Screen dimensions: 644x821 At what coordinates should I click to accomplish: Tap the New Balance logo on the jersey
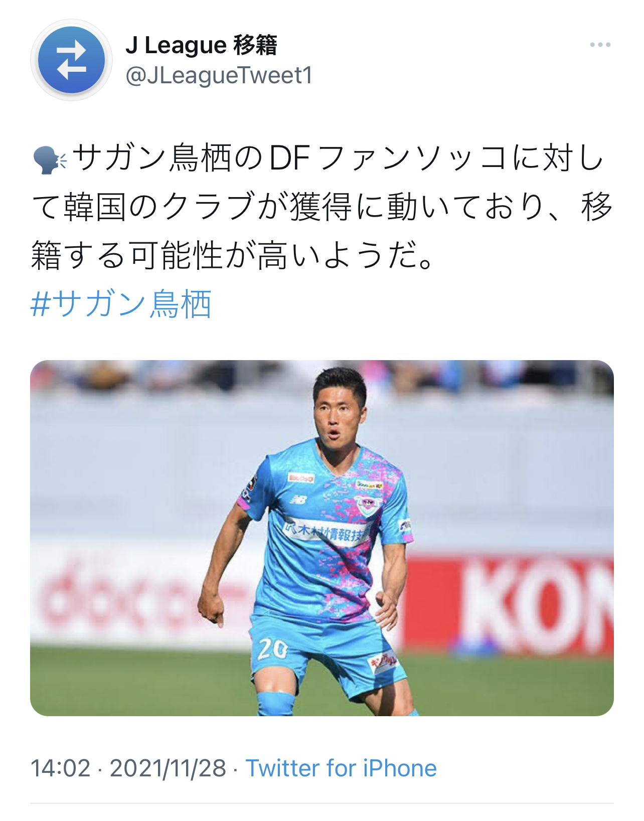(298, 500)
